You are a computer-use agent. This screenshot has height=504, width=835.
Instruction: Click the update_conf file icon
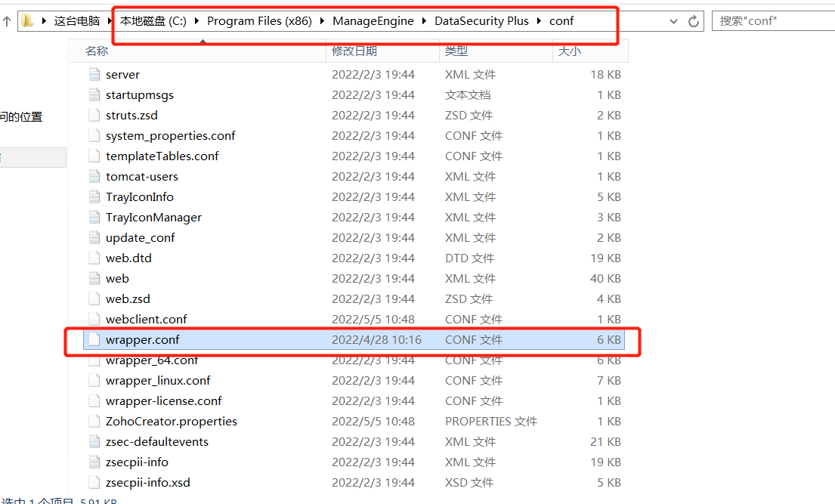[x=94, y=237]
